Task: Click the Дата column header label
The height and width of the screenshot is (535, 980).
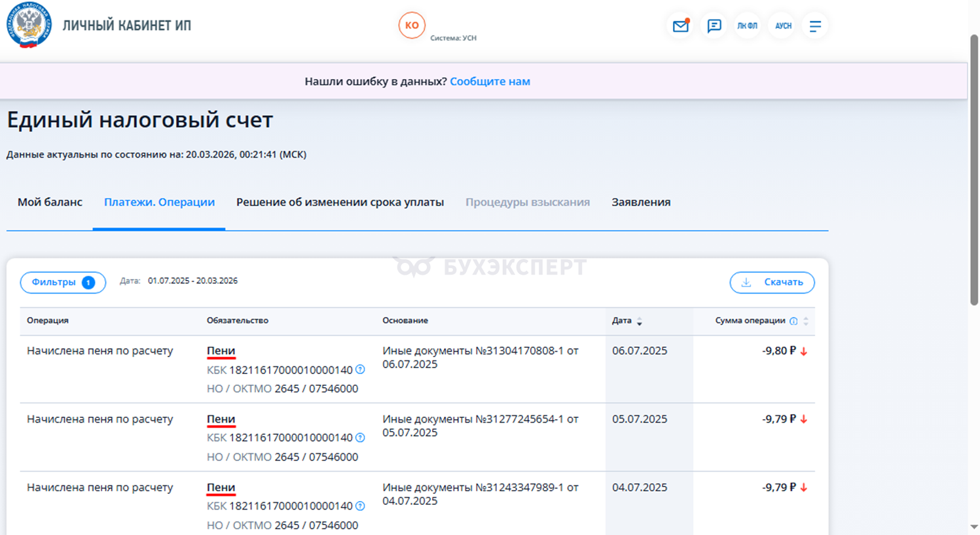Action: [622, 320]
